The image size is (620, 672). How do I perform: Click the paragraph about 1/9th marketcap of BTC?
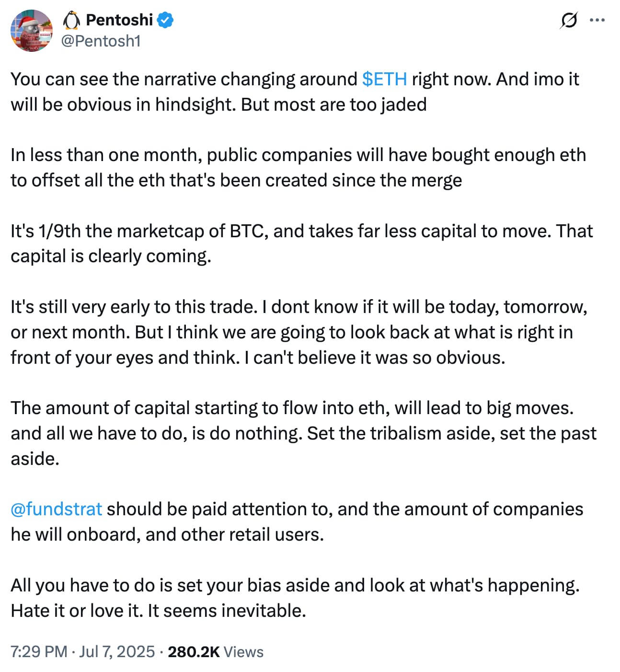tap(301, 243)
